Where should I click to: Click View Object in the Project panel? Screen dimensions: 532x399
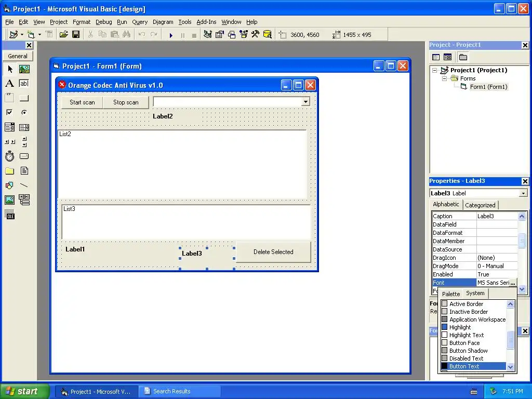tap(447, 57)
